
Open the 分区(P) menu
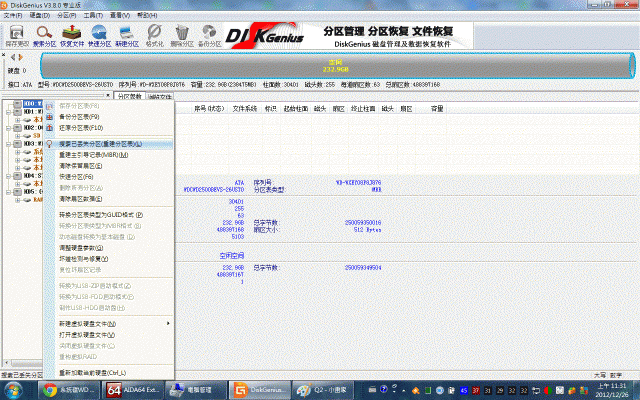pos(67,15)
